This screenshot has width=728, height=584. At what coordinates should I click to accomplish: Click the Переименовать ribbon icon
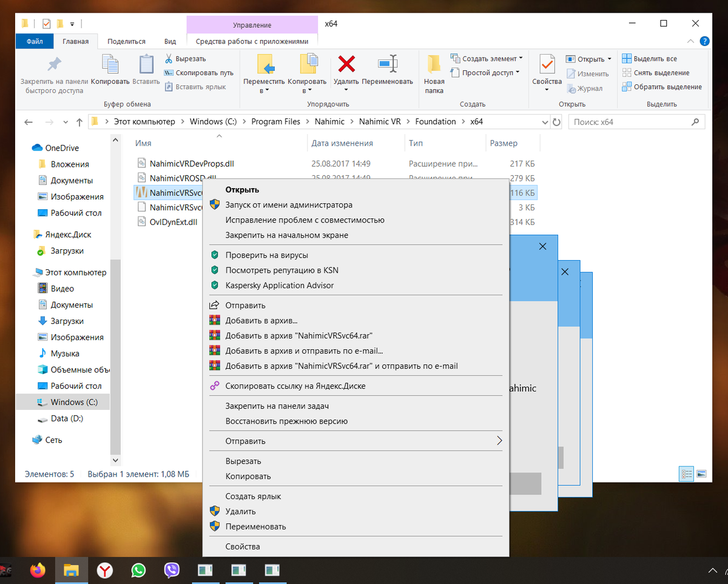387,64
